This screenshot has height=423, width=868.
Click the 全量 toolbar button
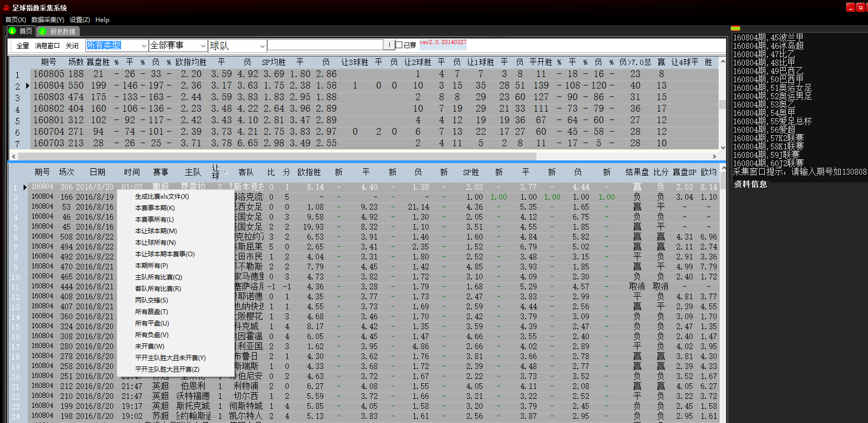coord(23,46)
